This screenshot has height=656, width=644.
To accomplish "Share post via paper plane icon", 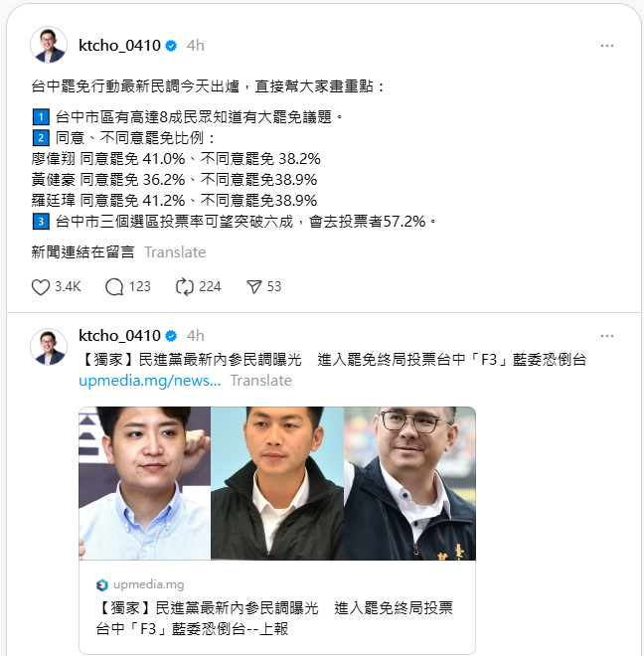I will point(254,287).
